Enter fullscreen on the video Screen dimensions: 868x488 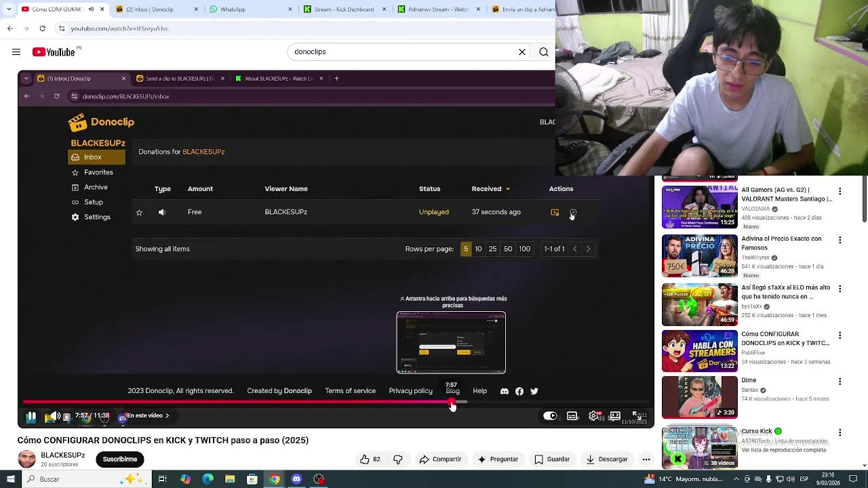pos(637,415)
